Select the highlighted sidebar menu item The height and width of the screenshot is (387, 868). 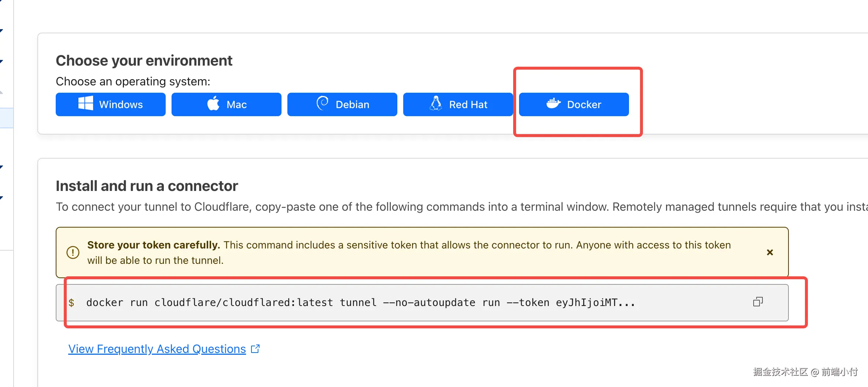(6, 118)
